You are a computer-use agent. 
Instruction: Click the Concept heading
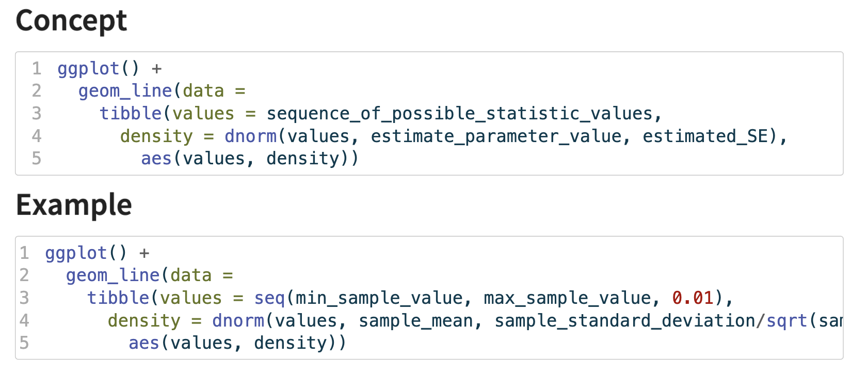pos(71,21)
